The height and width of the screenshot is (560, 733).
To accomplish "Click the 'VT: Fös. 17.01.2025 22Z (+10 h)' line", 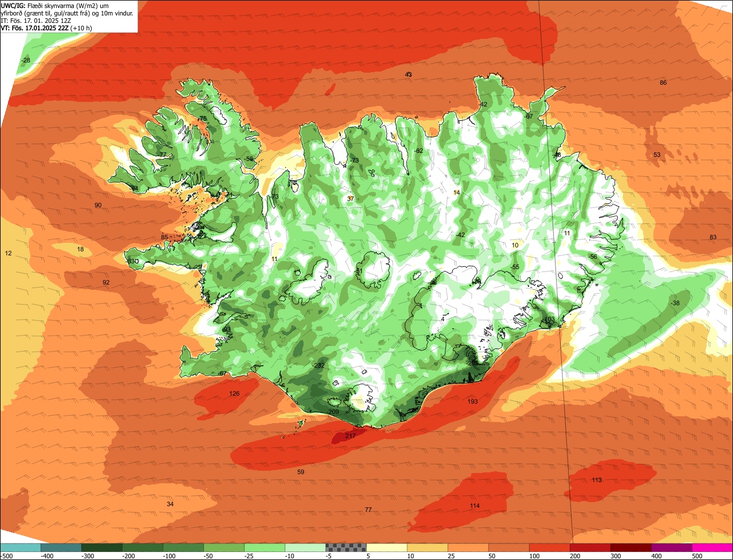I will (46, 27).
